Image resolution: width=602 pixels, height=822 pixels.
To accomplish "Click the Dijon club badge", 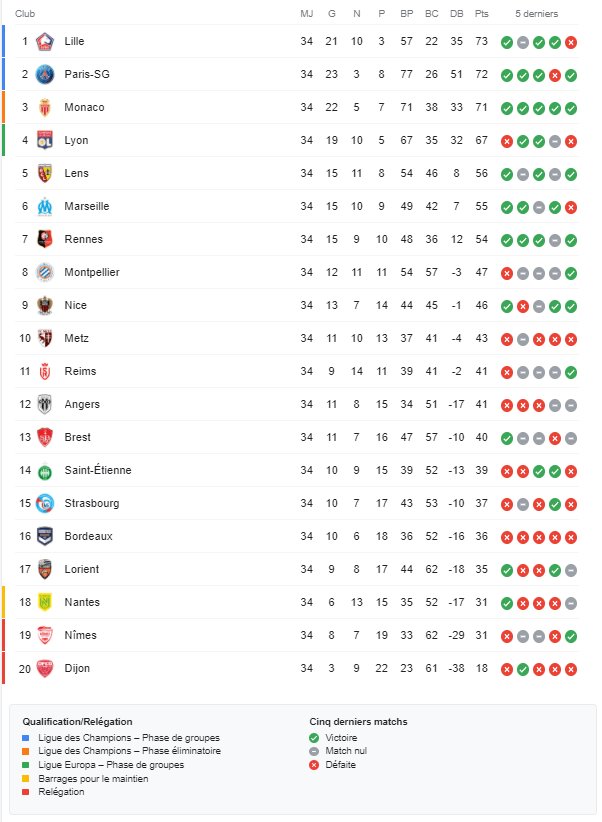I will (45, 668).
